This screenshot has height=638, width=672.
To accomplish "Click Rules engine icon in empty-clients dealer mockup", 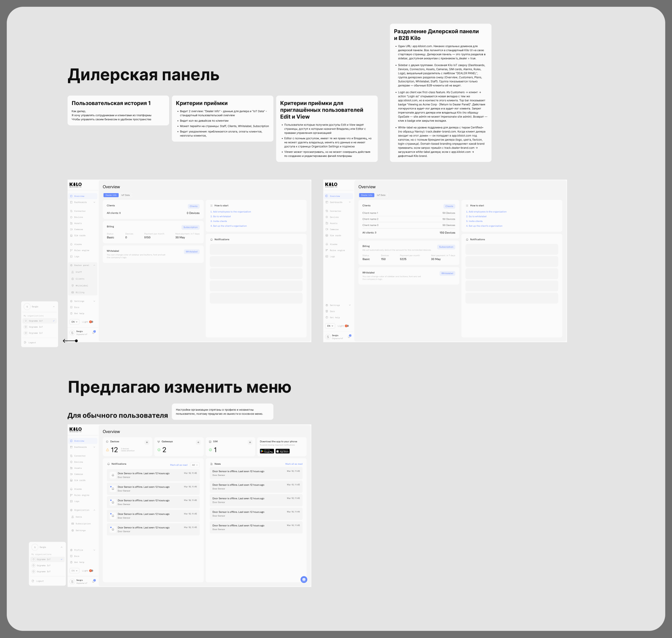I will click(x=71, y=250).
